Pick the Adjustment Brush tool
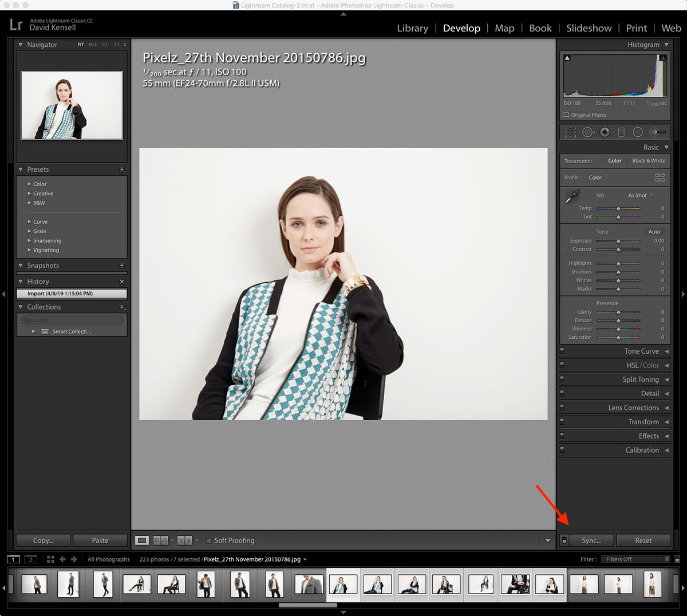 [658, 132]
